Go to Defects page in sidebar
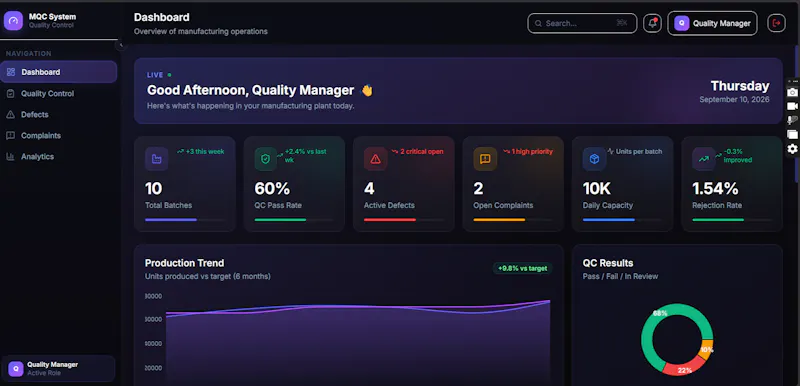800x386 pixels. tap(59, 115)
